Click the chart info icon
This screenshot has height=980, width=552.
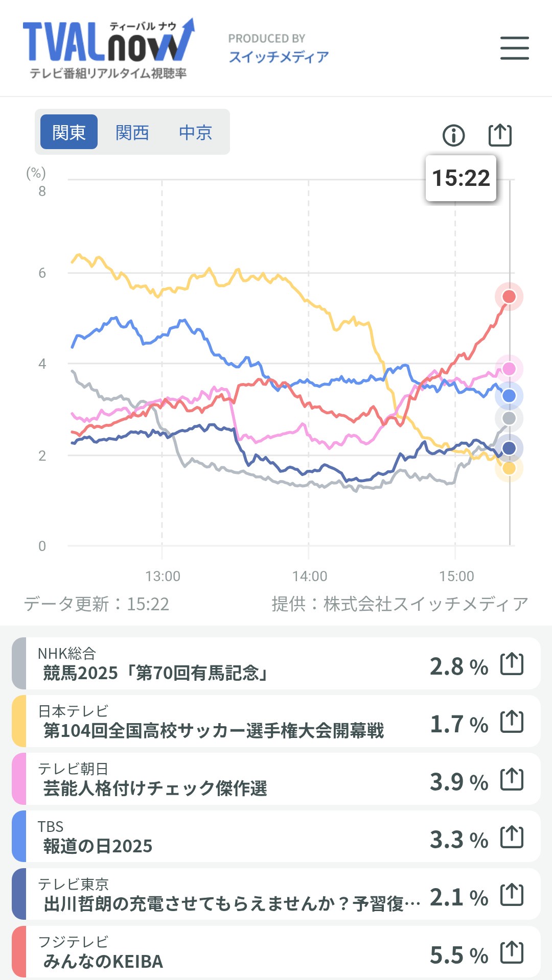[453, 135]
